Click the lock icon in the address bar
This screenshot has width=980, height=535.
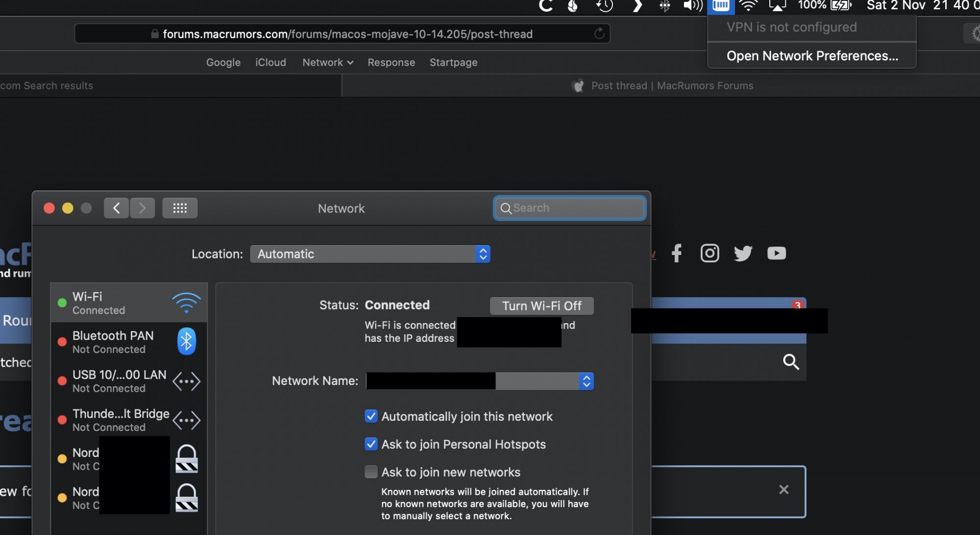pyautogui.click(x=155, y=33)
